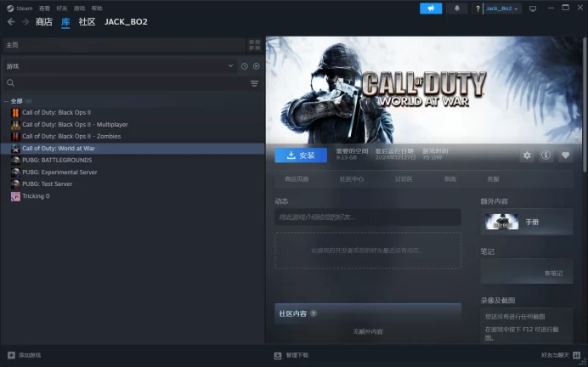Viewport: 588px width, 367px height.
Task: Select Tricking 0 in the library
Action: [x=36, y=196]
